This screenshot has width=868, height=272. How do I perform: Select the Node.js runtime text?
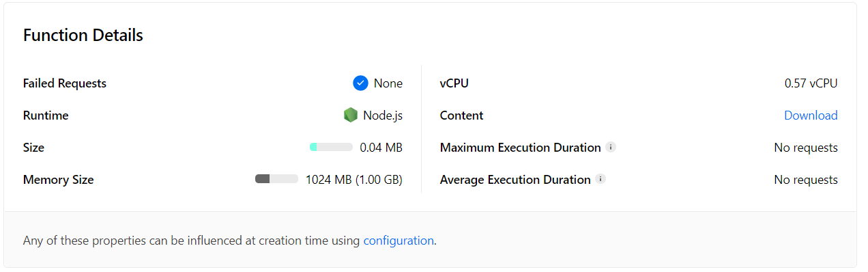[x=383, y=115]
